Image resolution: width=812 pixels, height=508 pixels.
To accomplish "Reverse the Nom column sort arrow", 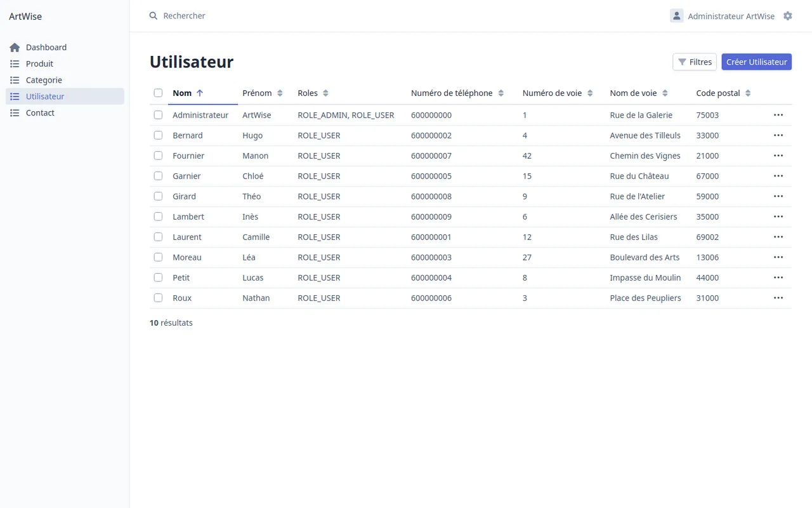I will point(200,93).
